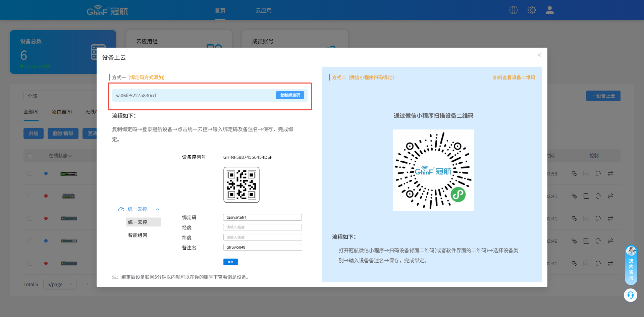The height and width of the screenshot is (317, 644).
Task: Open the 5/page pagination dropdown
Action: click(60, 284)
